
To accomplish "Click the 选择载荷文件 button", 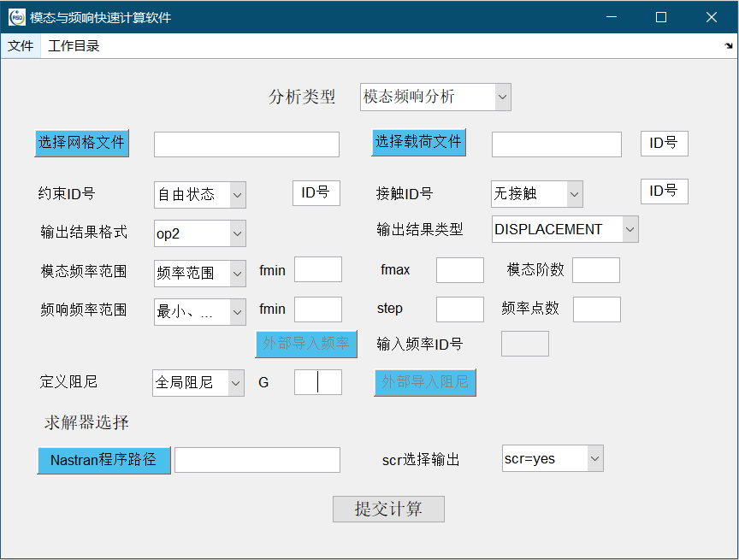I will (x=418, y=142).
